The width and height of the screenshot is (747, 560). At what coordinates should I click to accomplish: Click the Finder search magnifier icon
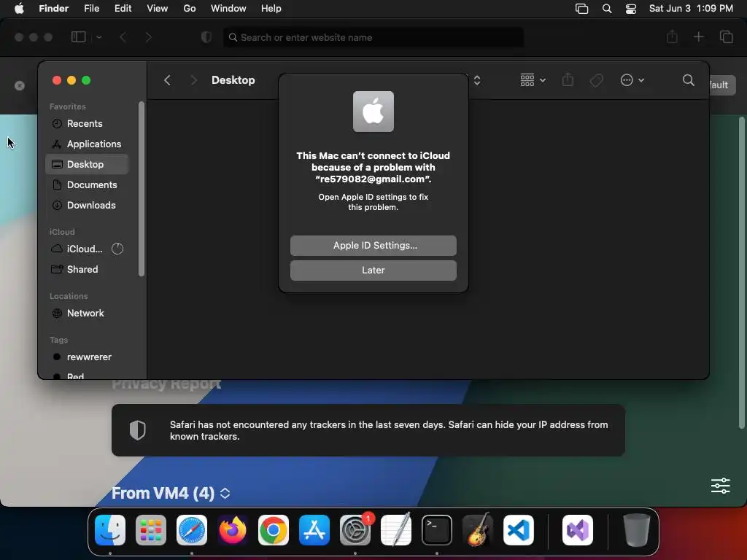point(689,80)
